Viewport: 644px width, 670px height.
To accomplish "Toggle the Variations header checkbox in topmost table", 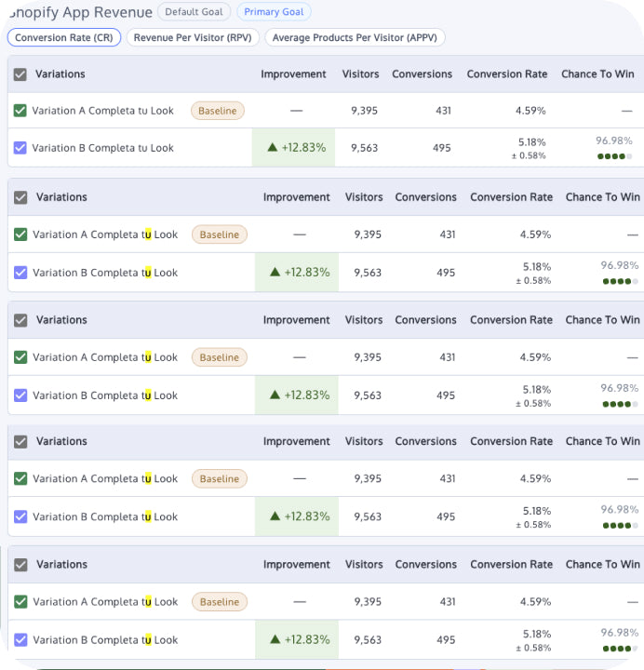I will 20,74.
